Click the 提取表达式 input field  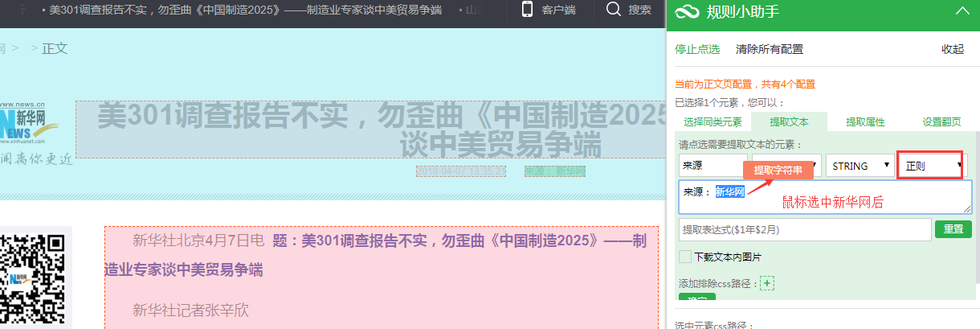(805, 229)
